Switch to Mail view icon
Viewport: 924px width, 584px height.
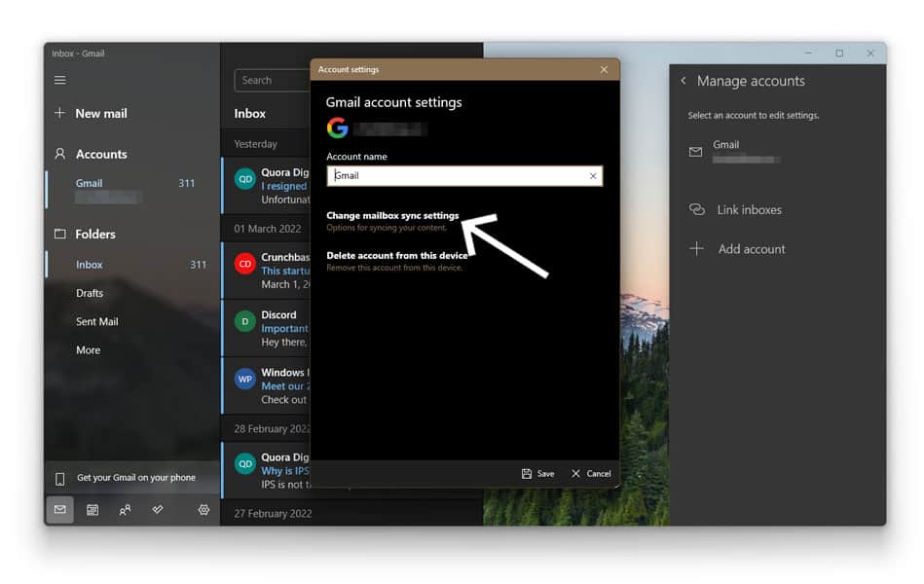[60, 510]
